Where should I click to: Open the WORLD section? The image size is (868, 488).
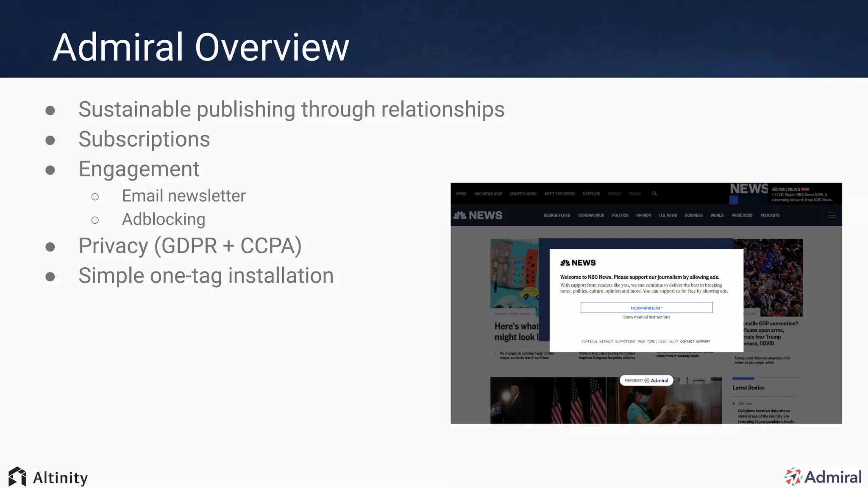(x=717, y=215)
